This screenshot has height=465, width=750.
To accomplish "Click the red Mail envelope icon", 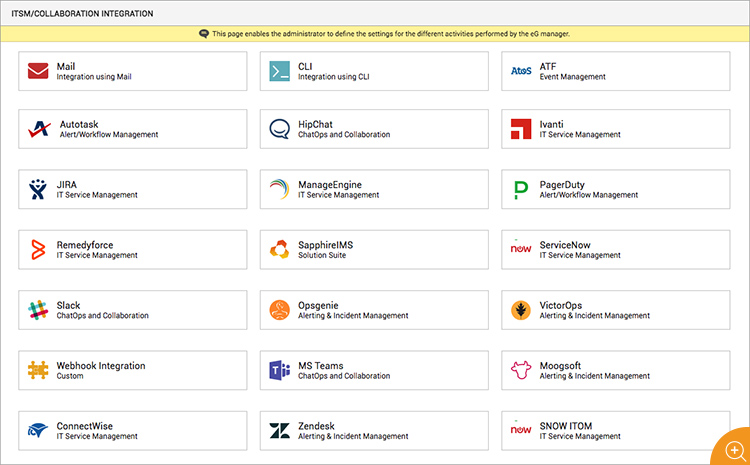I will click(x=38, y=71).
